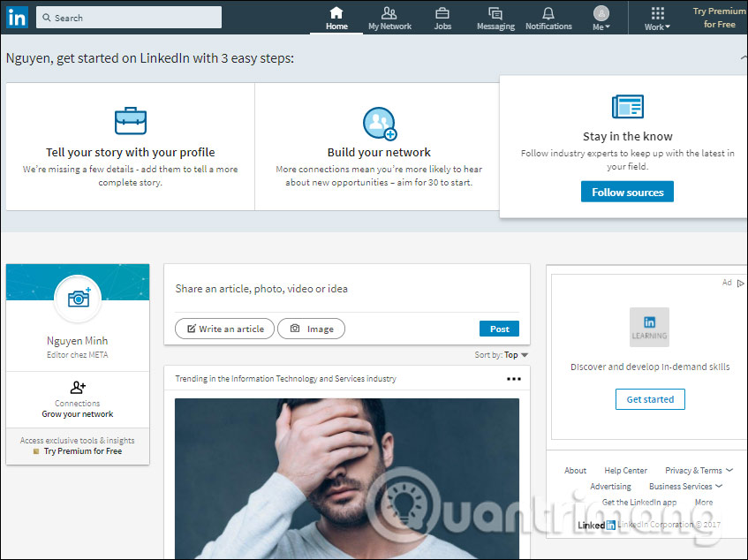The image size is (748, 560).
Task: Click the Search input field
Action: click(128, 17)
